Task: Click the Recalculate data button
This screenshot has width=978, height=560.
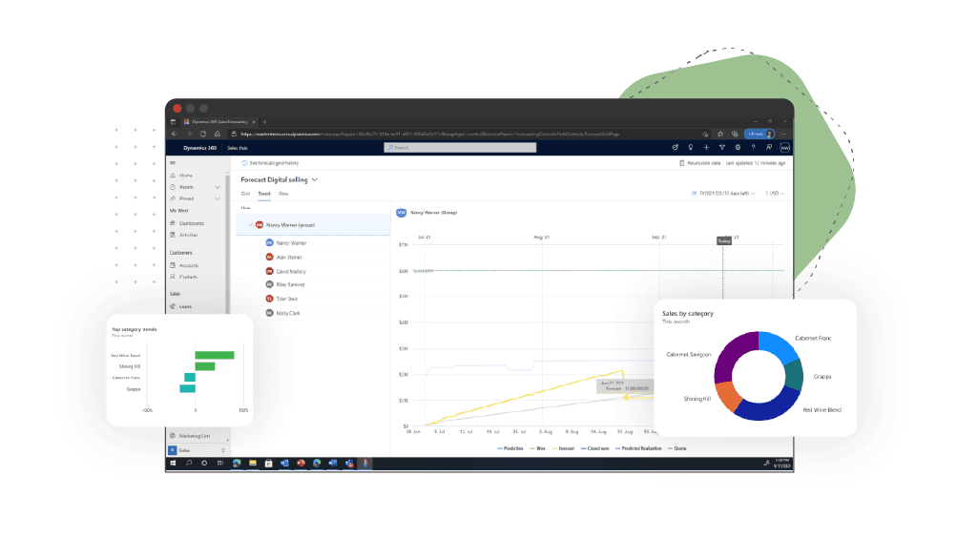Action: point(703,162)
